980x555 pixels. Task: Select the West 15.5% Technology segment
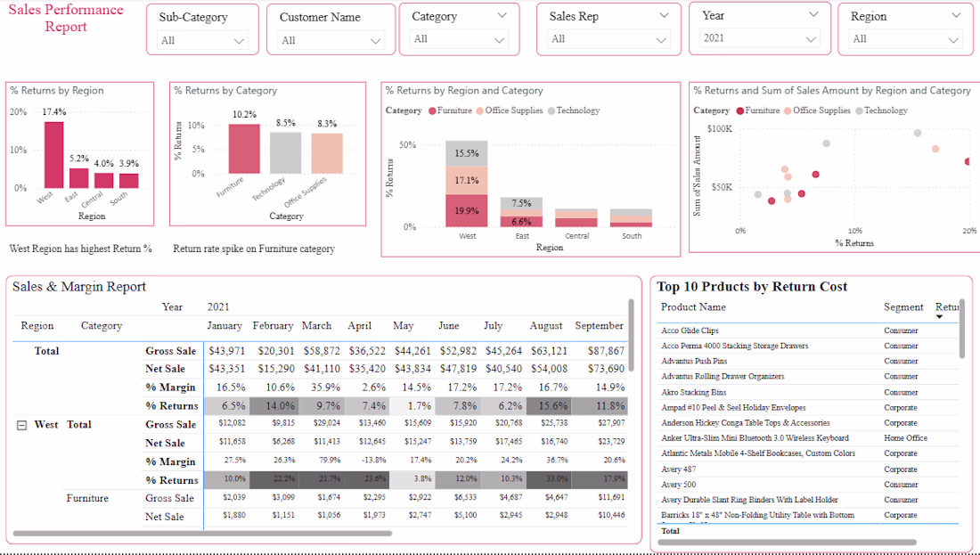pyautogui.click(x=466, y=154)
